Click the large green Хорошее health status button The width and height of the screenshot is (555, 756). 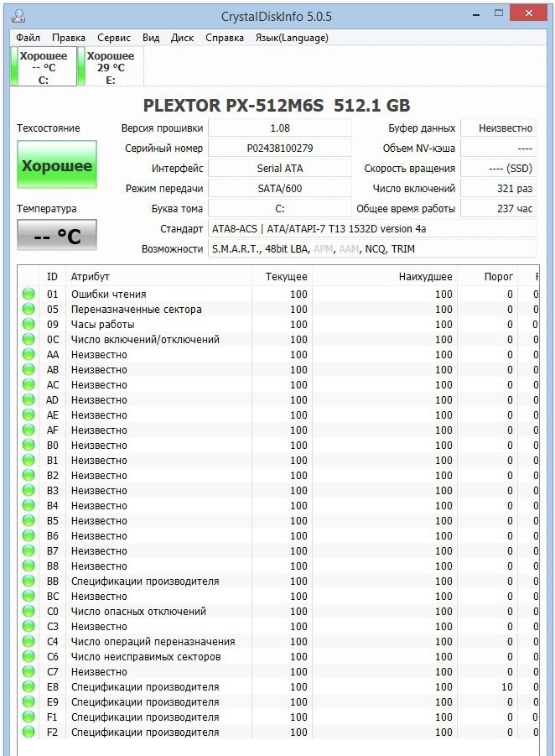point(57,165)
